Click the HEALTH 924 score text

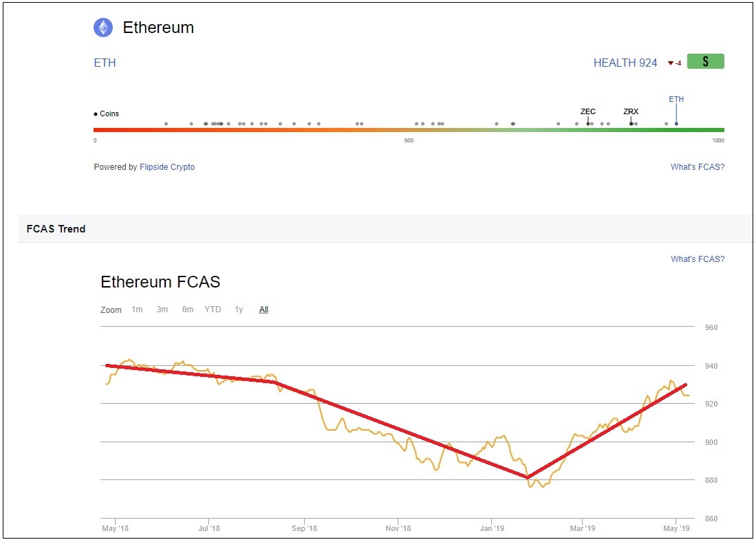625,63
